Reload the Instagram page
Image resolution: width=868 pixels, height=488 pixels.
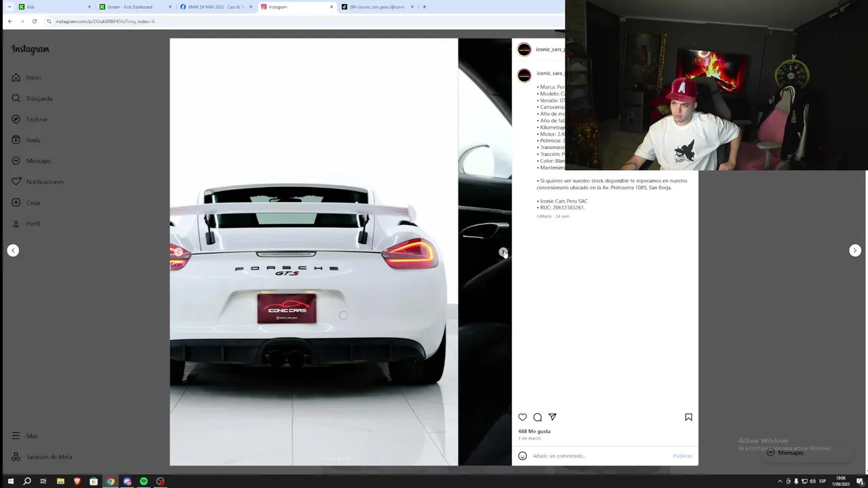(x=35, y=21)
